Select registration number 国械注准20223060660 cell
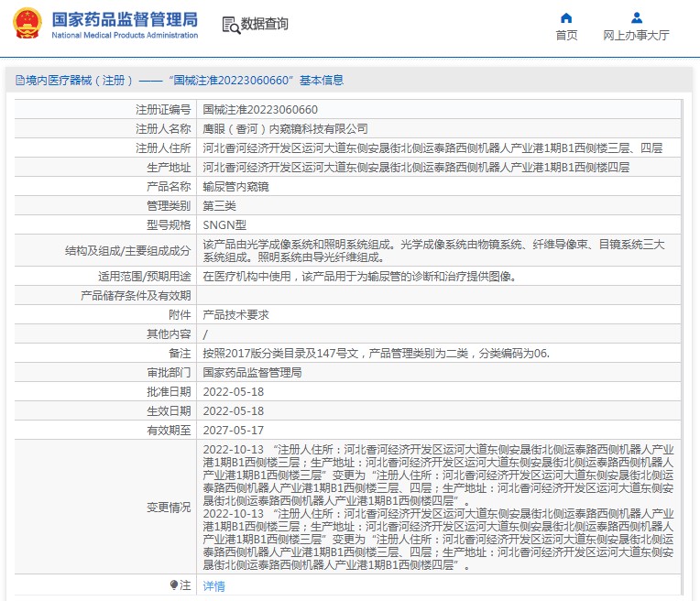This screenshot has height=601, width=700. (x=260, y=109)
